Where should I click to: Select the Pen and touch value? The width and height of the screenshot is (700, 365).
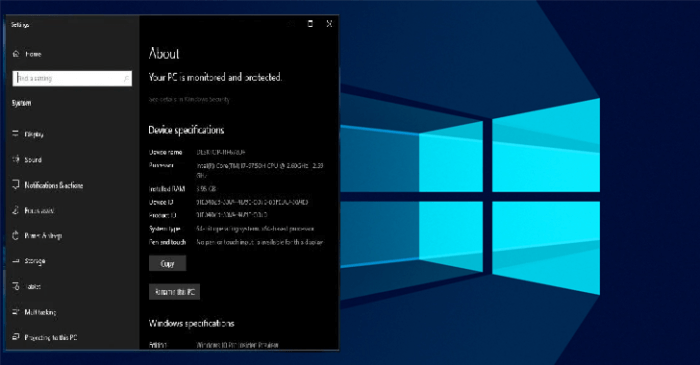[260, 242]
